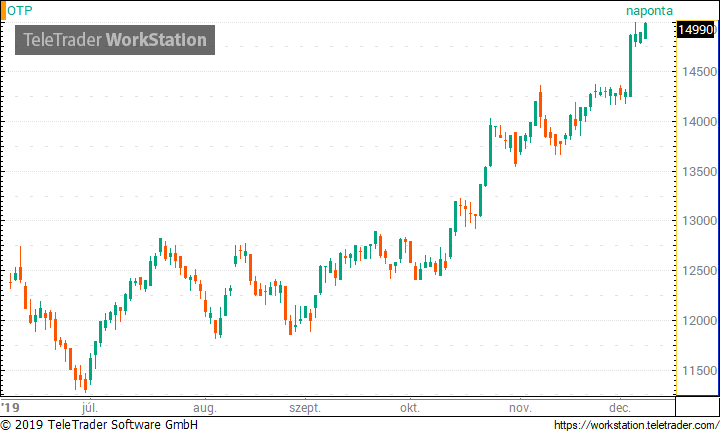Image resolution: width=720 pixels, height=434 pixels.
Task: Click the 12500 price axis label
Action: pos(699,271)
